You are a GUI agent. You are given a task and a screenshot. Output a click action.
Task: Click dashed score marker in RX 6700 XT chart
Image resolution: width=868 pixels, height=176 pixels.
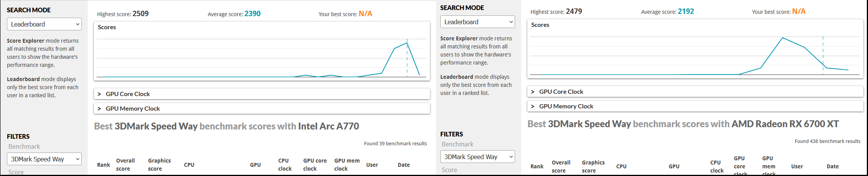click(x=823, y=56)
